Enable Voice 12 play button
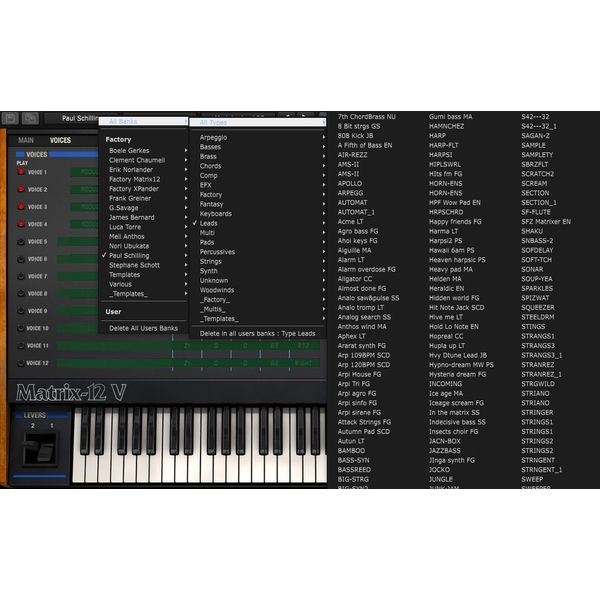The height and width of the screenshot is (600, 600). 21,363
